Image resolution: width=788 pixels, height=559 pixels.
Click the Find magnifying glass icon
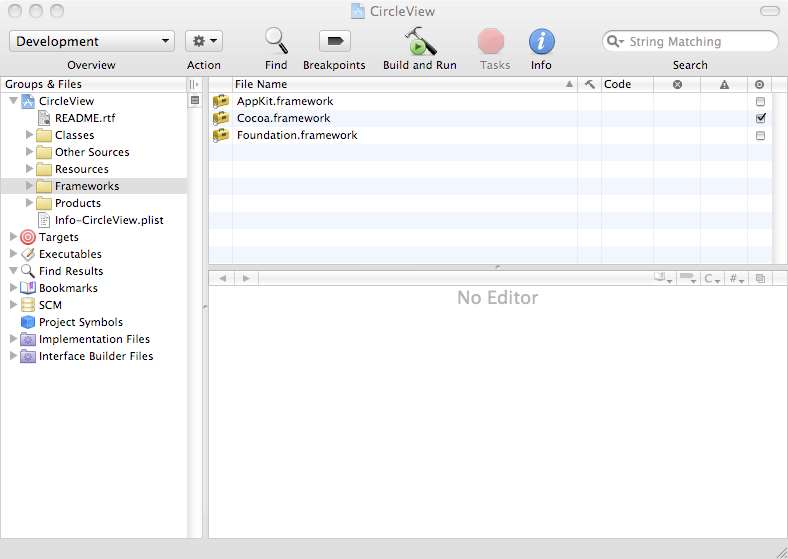pos(276,41)
